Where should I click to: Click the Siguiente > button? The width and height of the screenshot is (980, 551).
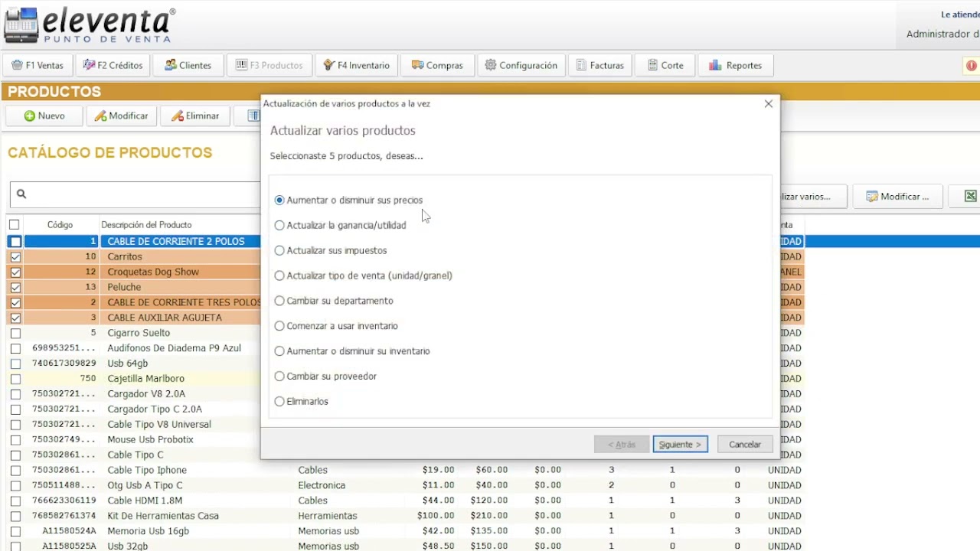pyautogui.click(x=681, y=445)
